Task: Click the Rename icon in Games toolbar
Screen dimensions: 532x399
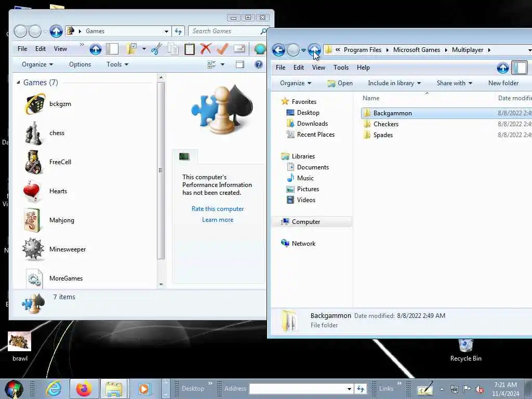Action: 239,49
